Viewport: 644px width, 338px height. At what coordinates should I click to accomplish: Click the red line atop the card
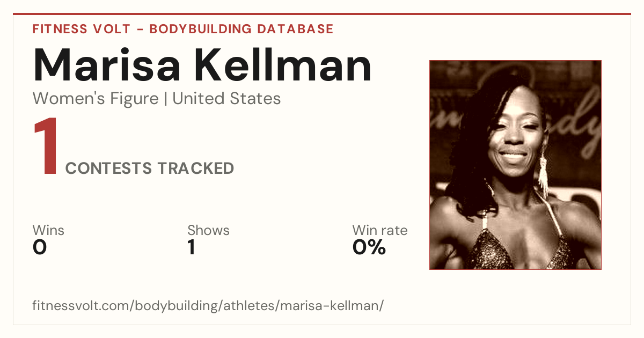(322, 14)
